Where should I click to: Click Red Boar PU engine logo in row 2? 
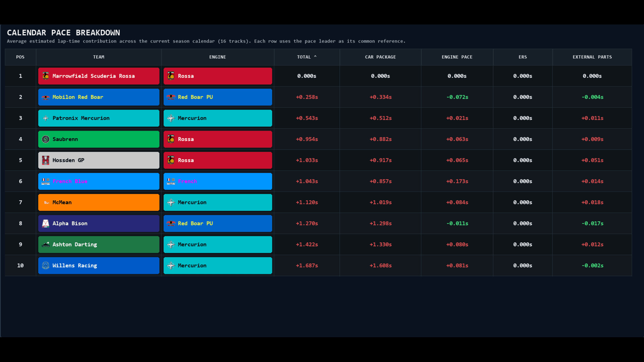(171, 97)
